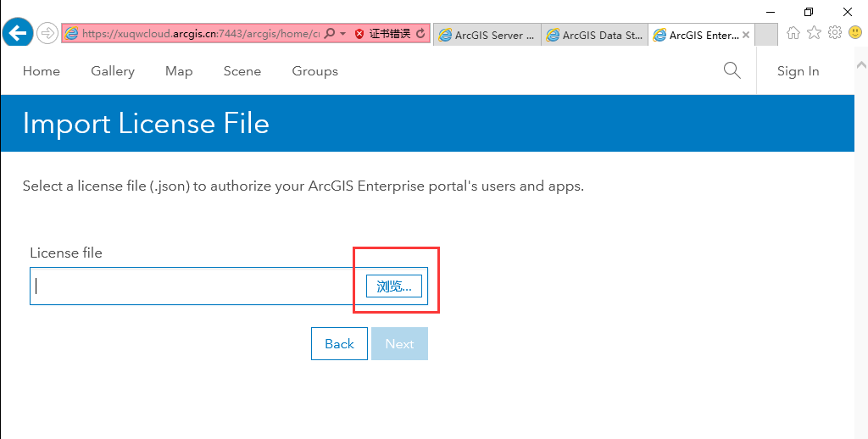Viewport: 868px width, 439px height.
Task: Click the scrollbar up arrow
Action: (861, 64)
